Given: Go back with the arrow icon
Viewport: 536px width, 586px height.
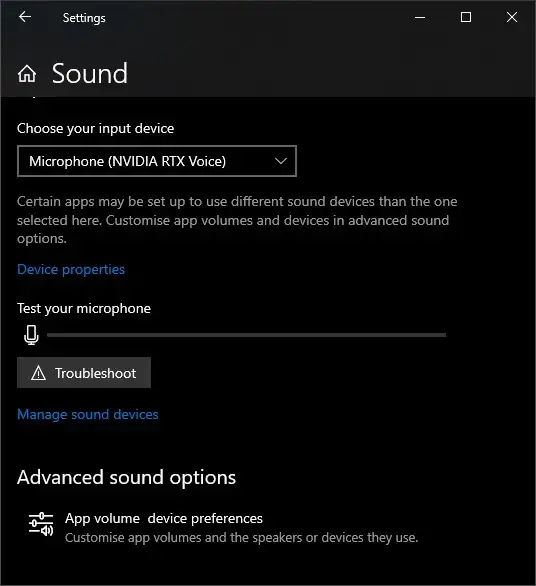Looking at the screenshot, I should tap(25, 17).
